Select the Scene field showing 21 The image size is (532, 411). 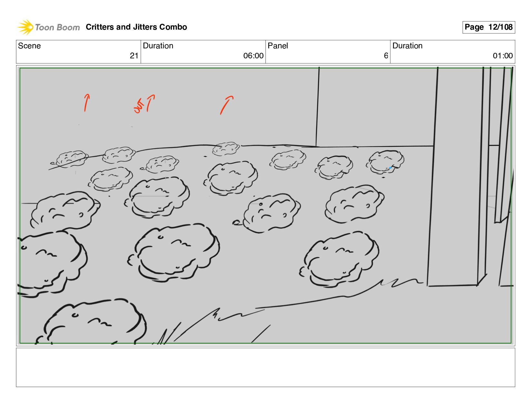(78, 52)
